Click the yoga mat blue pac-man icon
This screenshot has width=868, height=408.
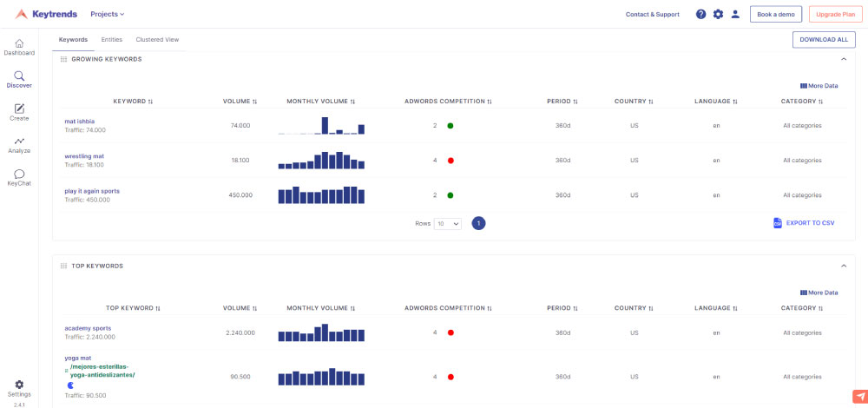[x=70, y=385]
